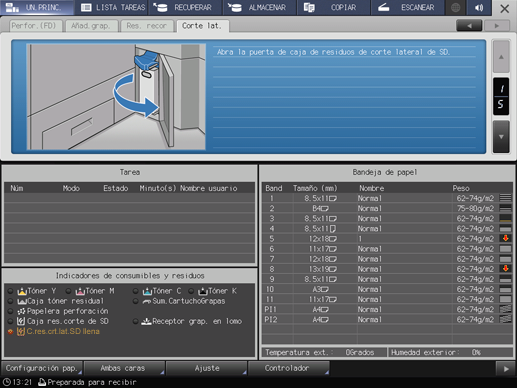Click the globe language icon in top bar

pos(455,7)
